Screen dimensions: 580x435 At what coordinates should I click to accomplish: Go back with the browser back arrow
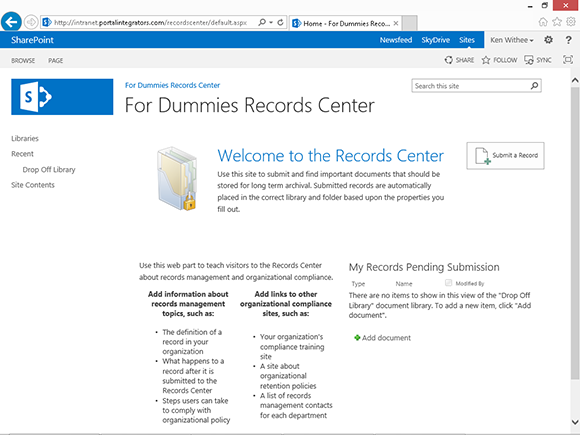pyautogui.click(x=11, y=22)
